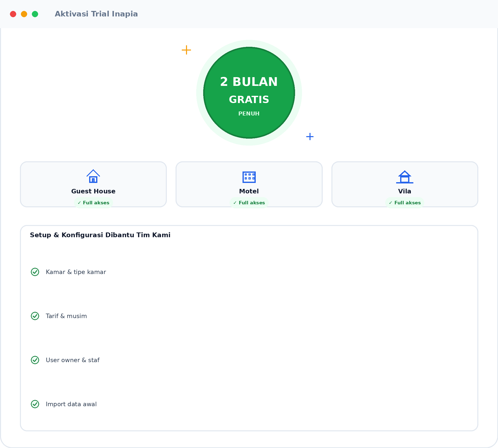Screen dimensions: 498x448
Task: Click the check icon beside Import data awal
Action: point(35,404)
